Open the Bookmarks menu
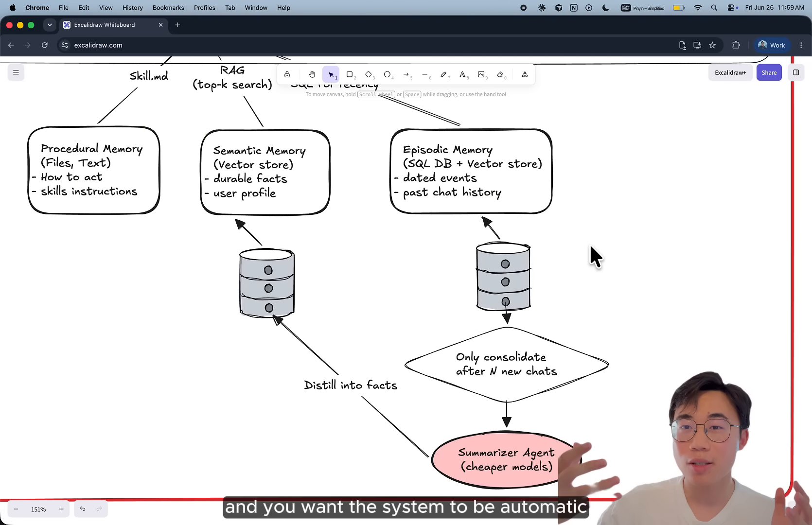The height and width of the screenshot is (525, 812). tap(168, 8)
